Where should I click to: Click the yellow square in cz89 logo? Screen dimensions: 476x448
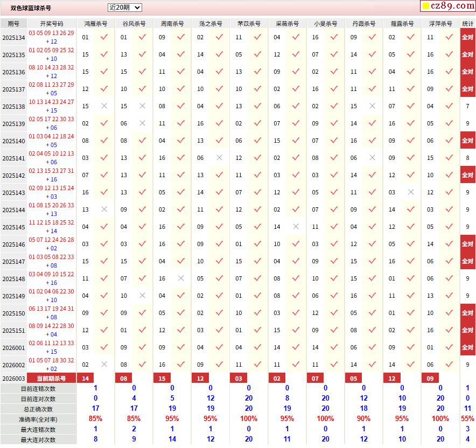[x=425, y=6]
